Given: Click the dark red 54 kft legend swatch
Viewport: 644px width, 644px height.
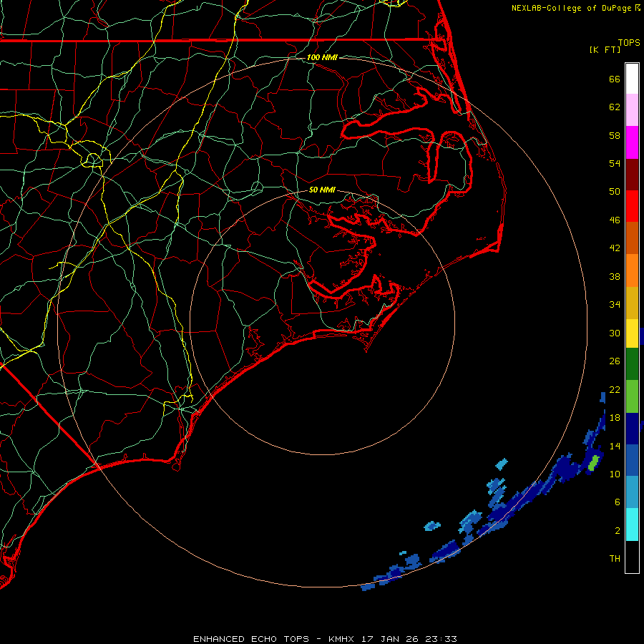Looking at the screenshot, I should pyautogui.click(x=632, y=175).
